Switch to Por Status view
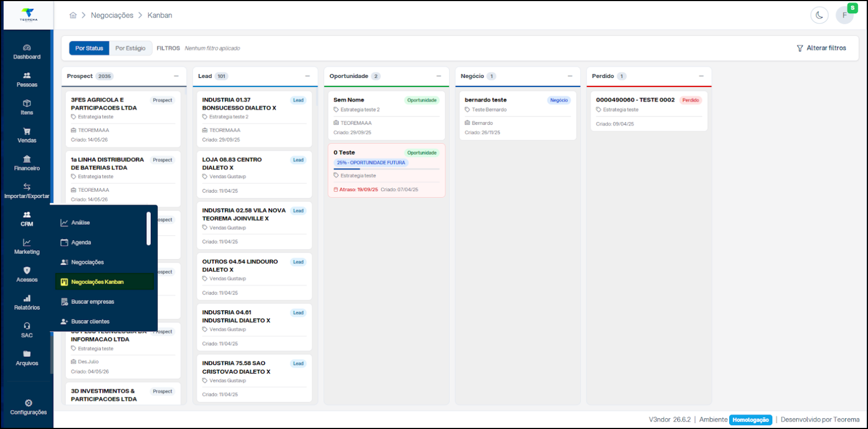The image size is (868, 429). pyautogui.click(x=89, y=48)
